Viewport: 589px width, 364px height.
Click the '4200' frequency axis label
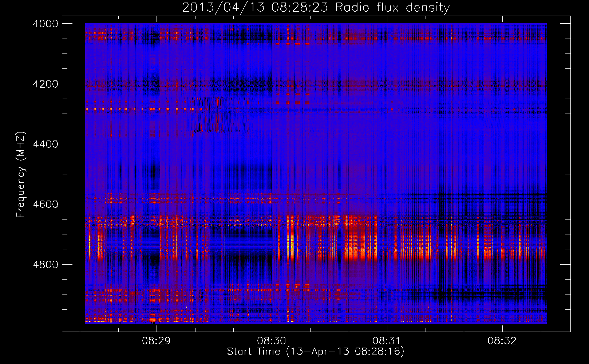[46, 84]
